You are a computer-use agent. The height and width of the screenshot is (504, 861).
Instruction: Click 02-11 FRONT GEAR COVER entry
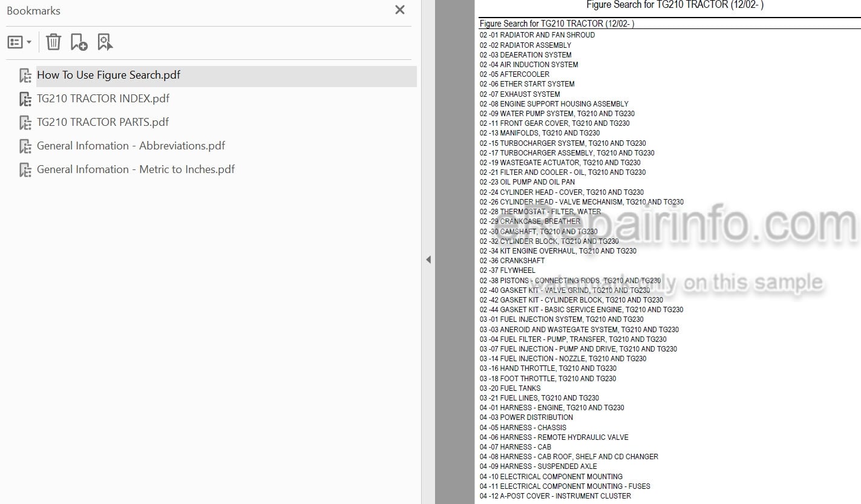555,123
